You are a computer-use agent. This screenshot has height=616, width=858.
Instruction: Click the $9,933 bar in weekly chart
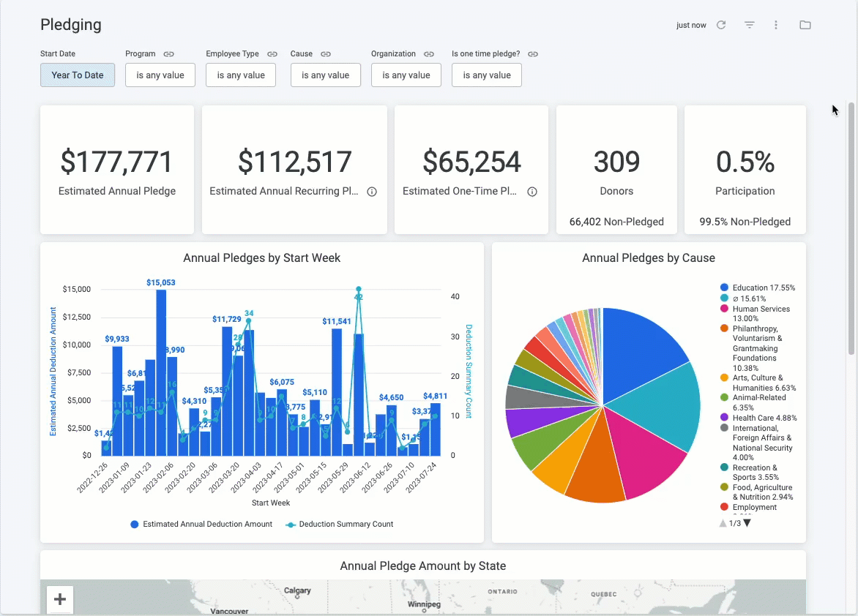coord(117,400)
